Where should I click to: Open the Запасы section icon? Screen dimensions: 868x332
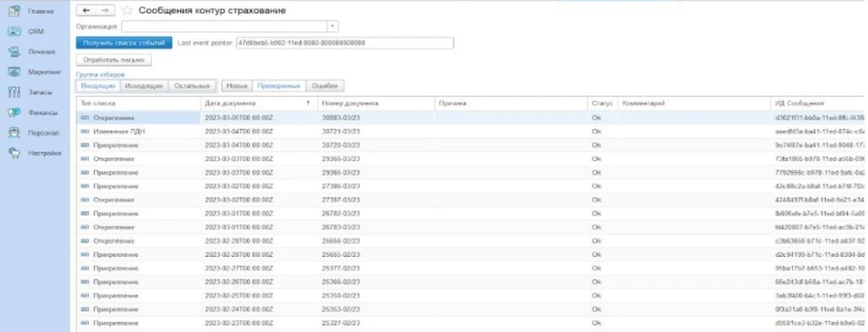[14, 92]
